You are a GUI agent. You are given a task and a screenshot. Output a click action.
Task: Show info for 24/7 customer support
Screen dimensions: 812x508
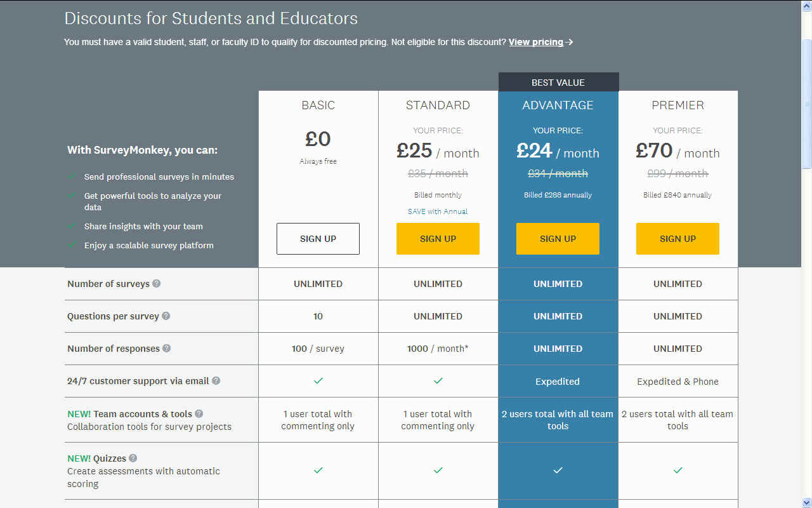[x=216, y=380]
